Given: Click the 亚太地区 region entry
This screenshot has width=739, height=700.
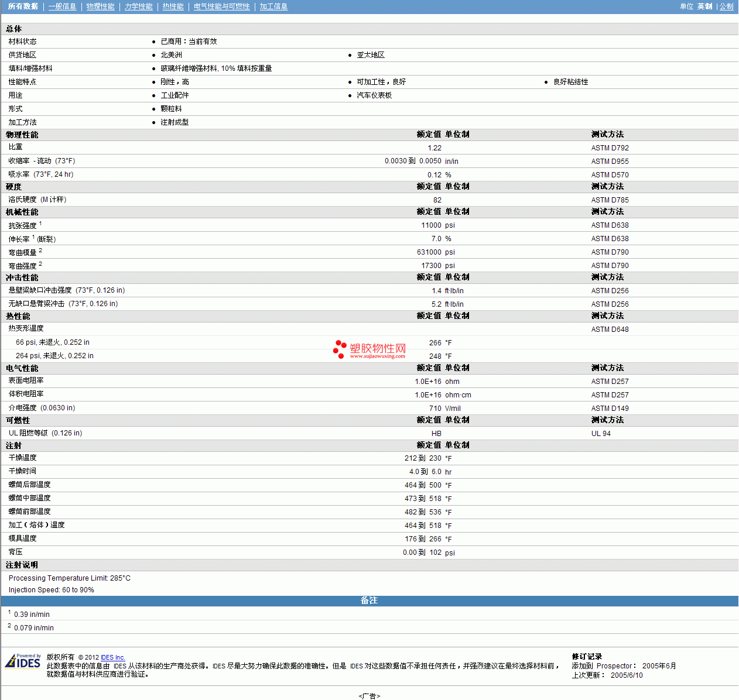Looking at the screenshot, I should click(371, 55).
